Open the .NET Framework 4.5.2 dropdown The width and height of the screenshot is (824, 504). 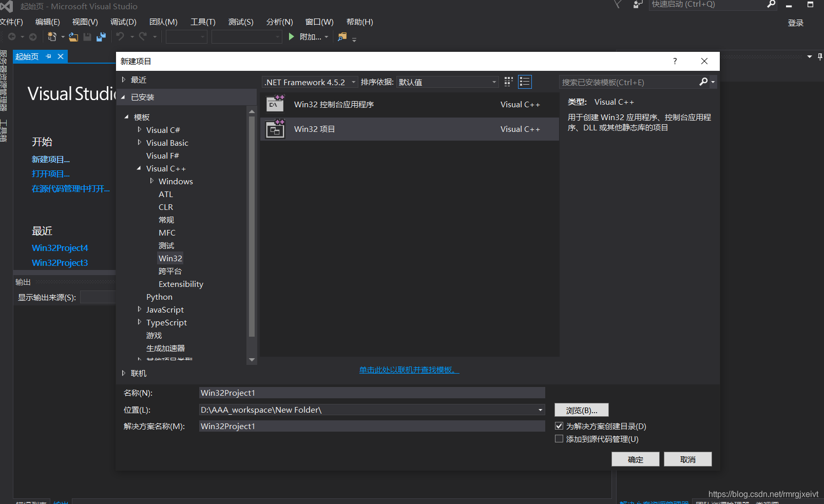tap(310, 82)
